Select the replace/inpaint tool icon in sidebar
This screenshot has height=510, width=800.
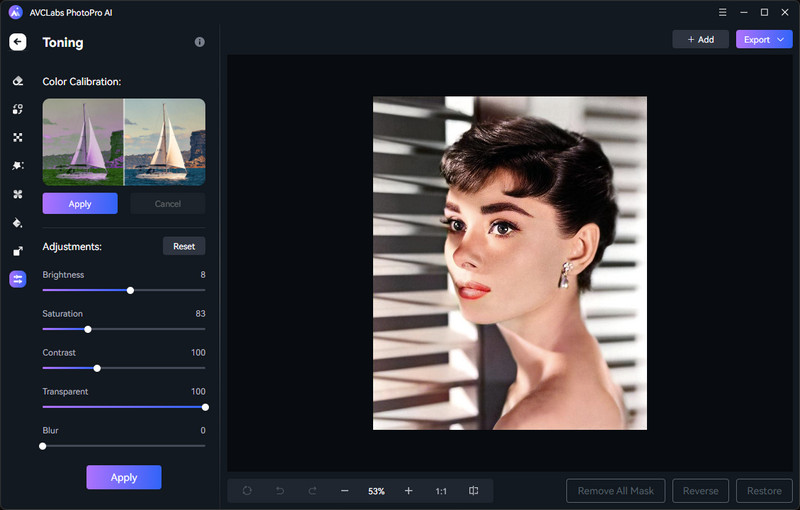[x=18, y=109]
